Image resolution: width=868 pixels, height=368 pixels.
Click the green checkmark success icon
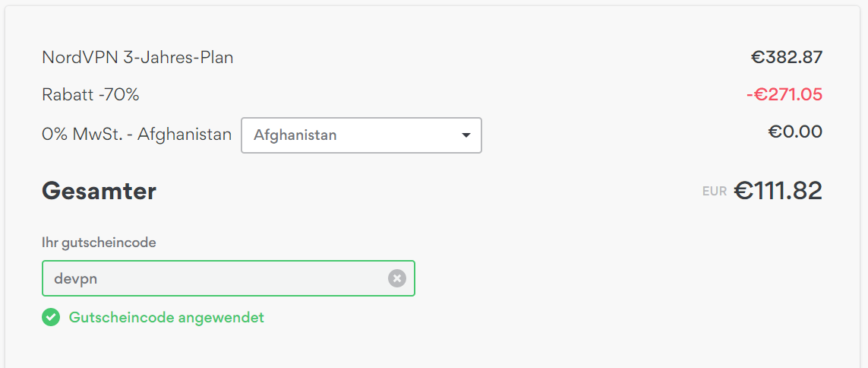pyautogui.click(x=50, y=318)
